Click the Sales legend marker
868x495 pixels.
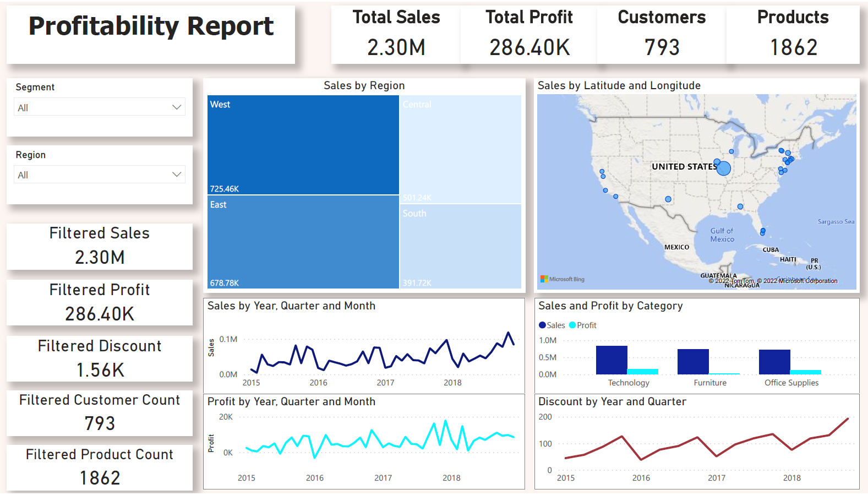tap(543, 325)
